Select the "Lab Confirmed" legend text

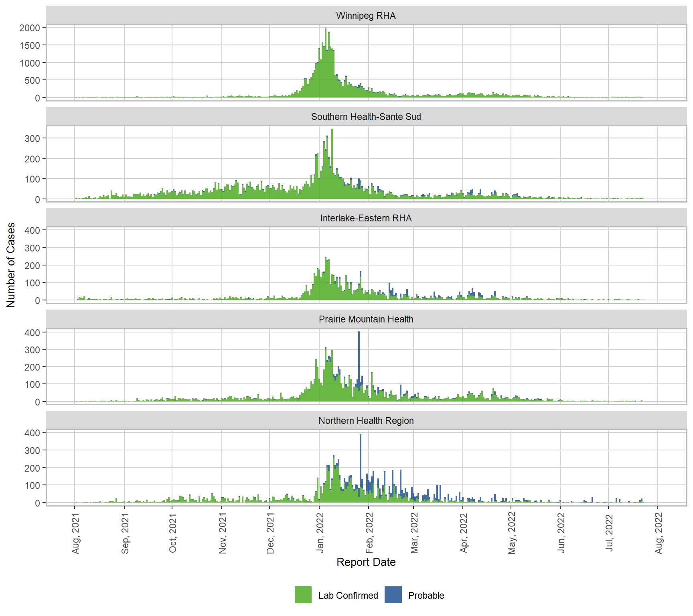(x=348, y=596)
